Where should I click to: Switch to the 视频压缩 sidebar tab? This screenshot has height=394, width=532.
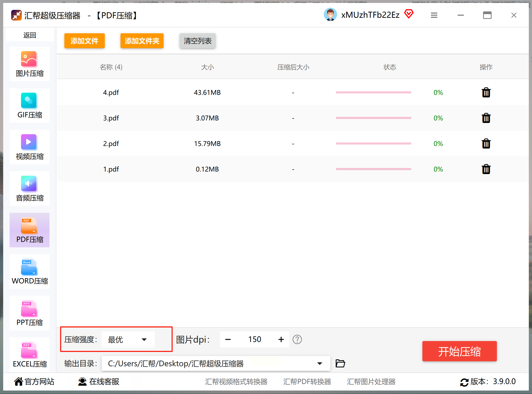click(30, 147)
